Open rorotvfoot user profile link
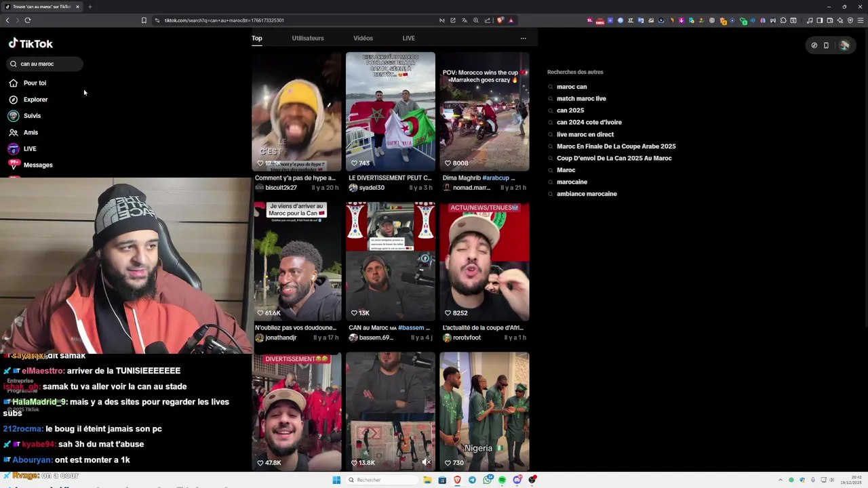 coord(466,338)
